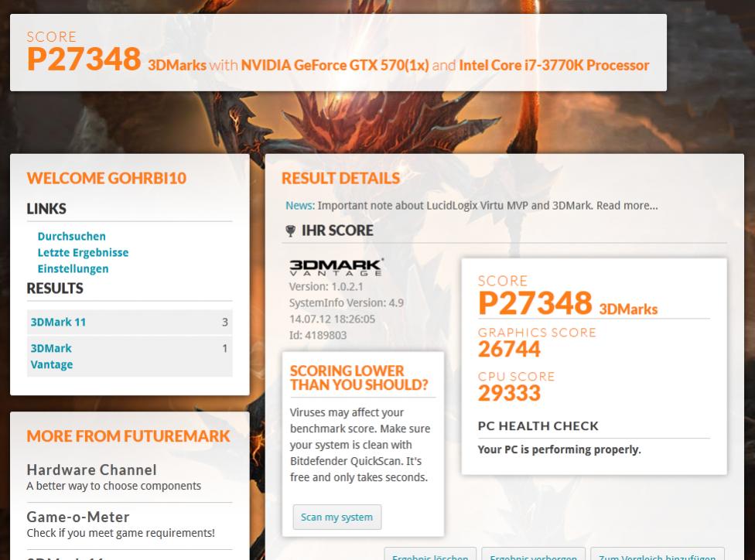The width and height of the screenshot is (755, 560).
Task: Open the Hardware Channel link
Action: [x=91, y=470]
